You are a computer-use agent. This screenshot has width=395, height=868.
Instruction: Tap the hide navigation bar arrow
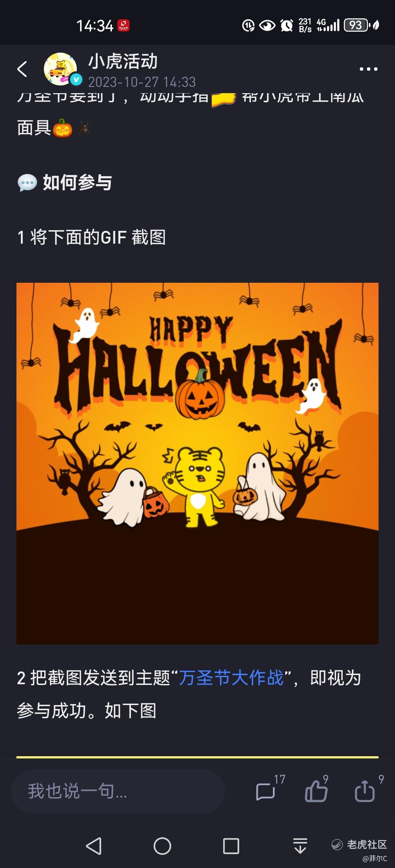pos(300,846)
